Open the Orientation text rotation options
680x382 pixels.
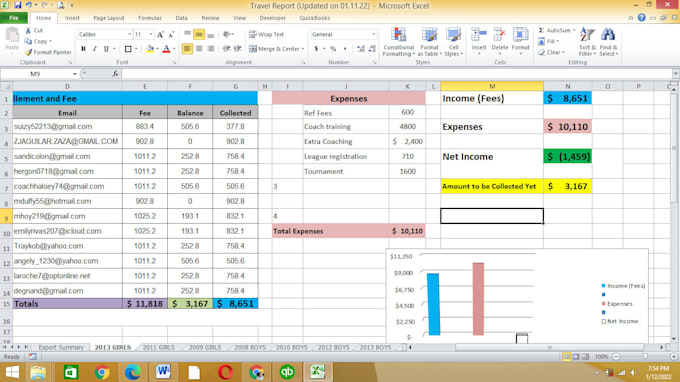coord(227,34)
